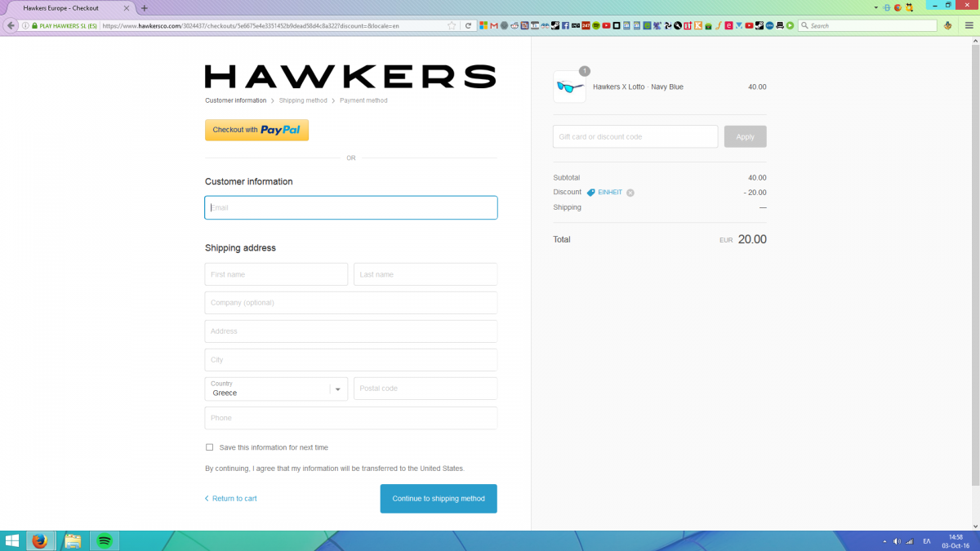Go to Payment method breadcrumb step
Image resolution: width=980 pixels, height=551 pixels.
pyautogui.click(x=363, y=100)
